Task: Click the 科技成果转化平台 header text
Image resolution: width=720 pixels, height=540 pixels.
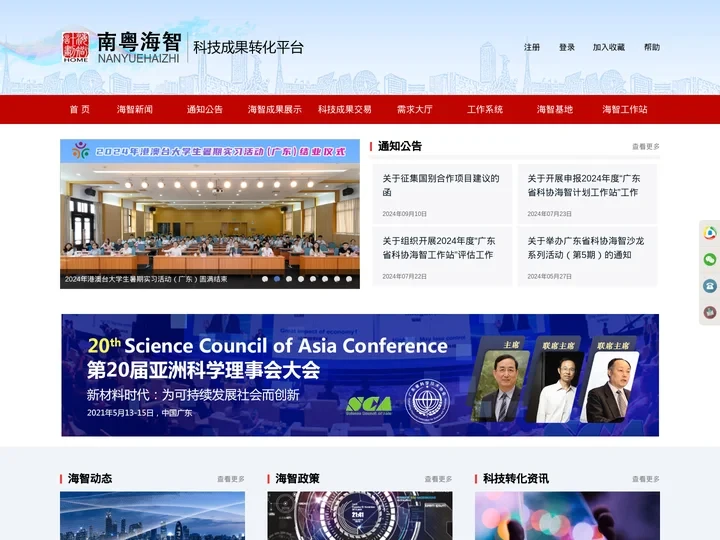Action: coord(248,47)
